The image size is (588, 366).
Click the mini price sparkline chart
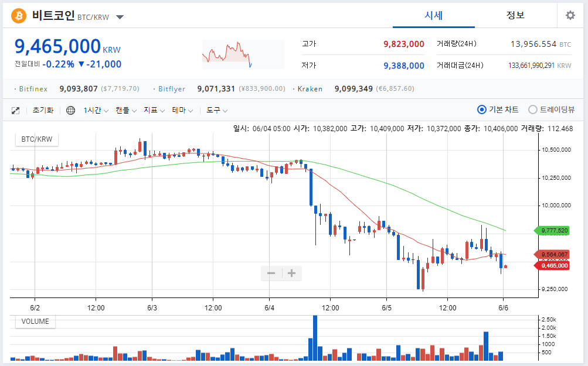point(243,54)
